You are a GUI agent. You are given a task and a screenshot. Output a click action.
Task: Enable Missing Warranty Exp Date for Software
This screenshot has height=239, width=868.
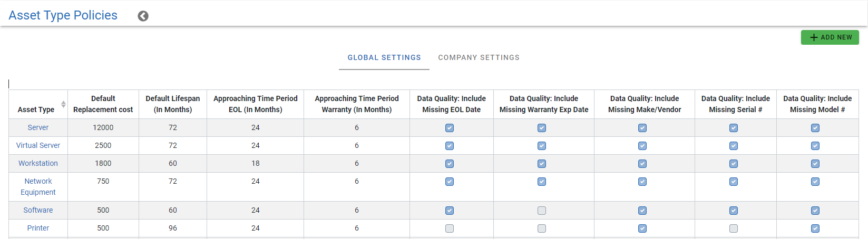(541, 211)
